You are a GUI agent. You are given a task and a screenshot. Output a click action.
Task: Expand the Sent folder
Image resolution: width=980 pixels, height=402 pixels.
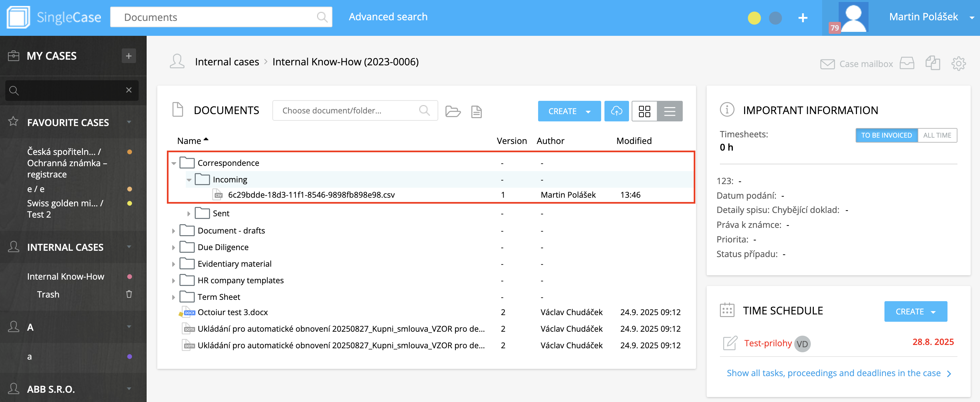pos(189,214)
